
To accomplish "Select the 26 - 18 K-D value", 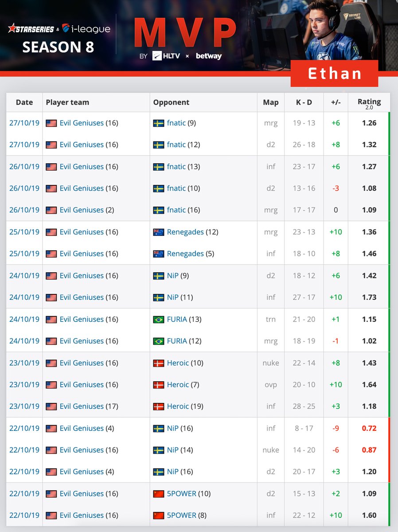I will click(304, 145).
